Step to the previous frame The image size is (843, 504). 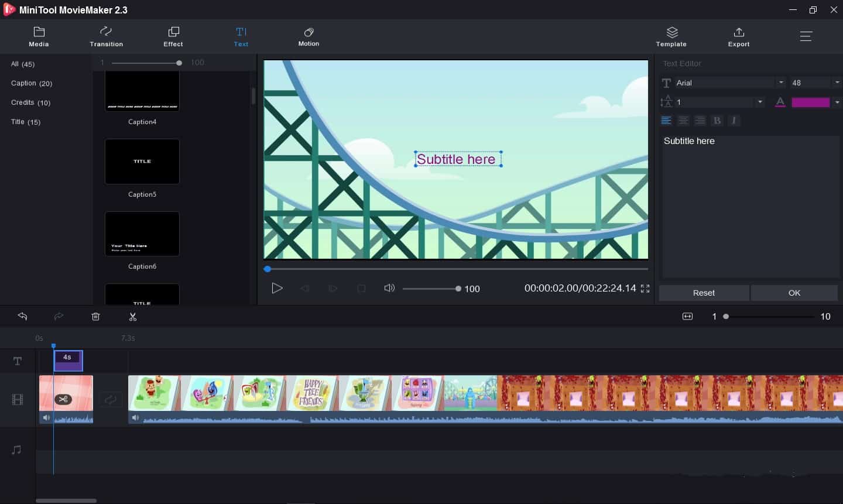point(304,288)
